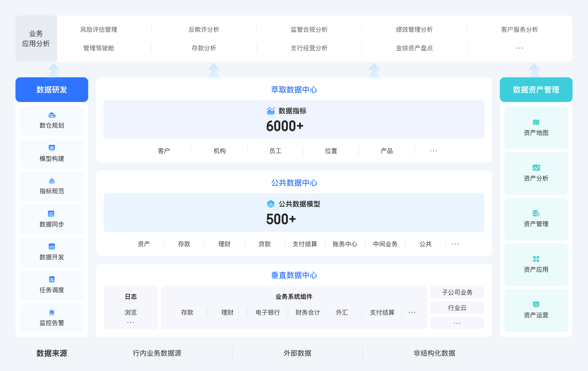Click the 数据指标 chart icon
Screen dimensions: 588x371
click(x=271, y=111)
